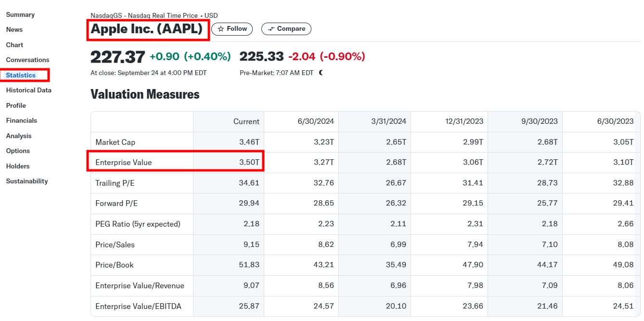Open the Options sidebar link
The width and height of the screenshot is (644, 321).
18,151
